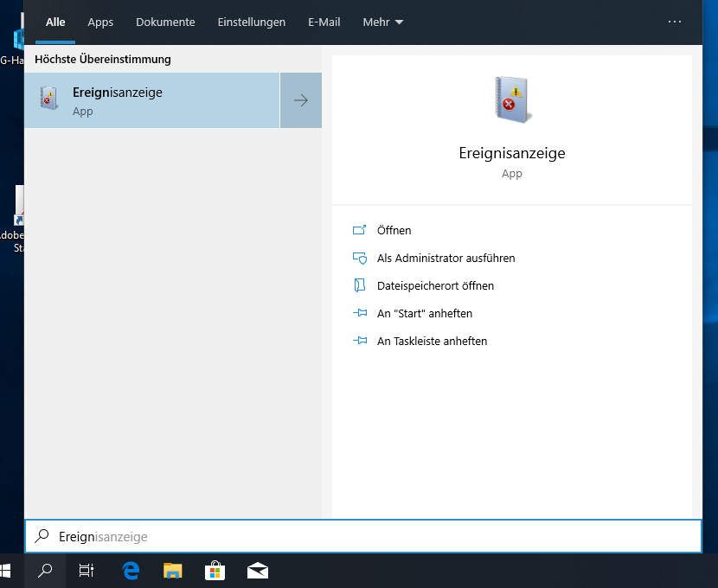The image size is (718, 588).
Task: Click the Ereignisanzeige title in preview pane
Action: (x=512, y=153)
